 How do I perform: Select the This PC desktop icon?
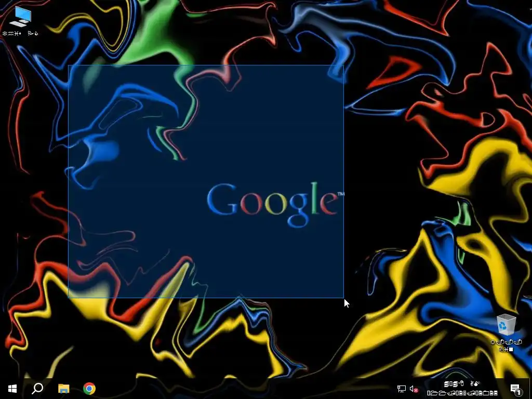click(20, 21)
